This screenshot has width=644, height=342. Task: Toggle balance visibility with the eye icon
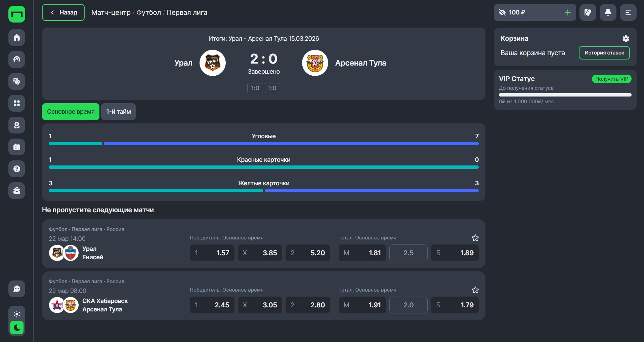502,12
